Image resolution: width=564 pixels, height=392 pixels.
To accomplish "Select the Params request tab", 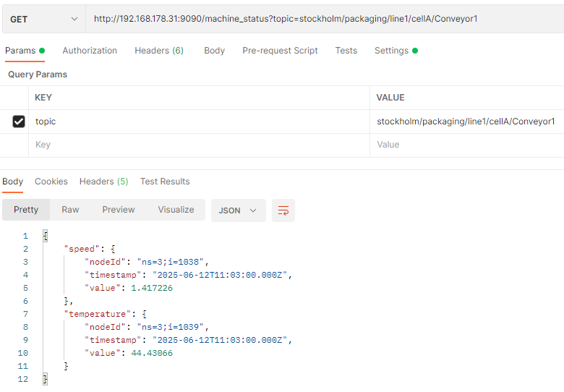I will point(25,51).
